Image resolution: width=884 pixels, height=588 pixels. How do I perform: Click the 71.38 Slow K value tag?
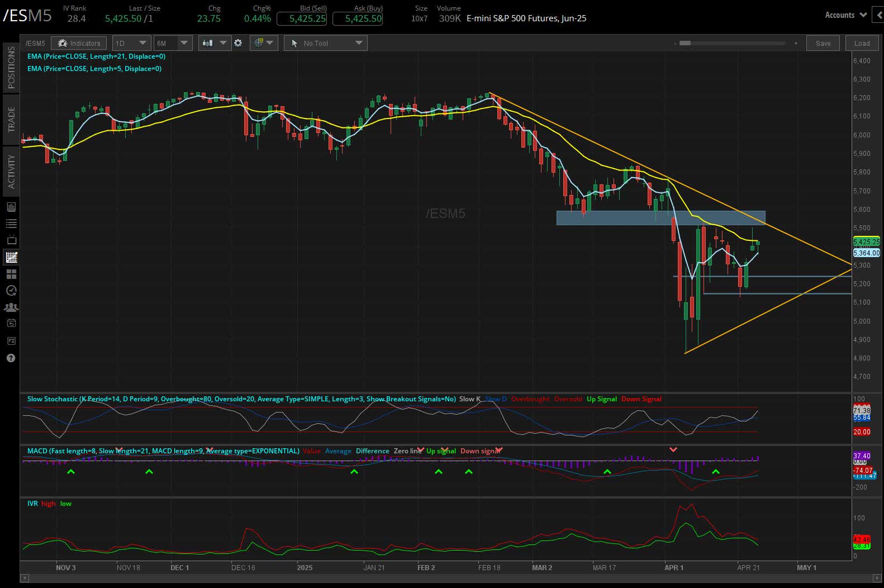862,411
